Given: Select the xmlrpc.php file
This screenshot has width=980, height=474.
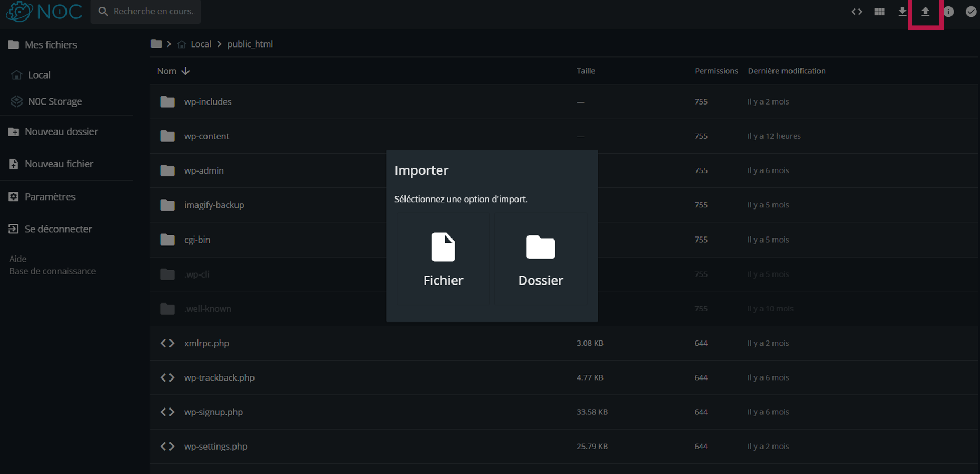Looking at the screenshot, I should (564, 343).
